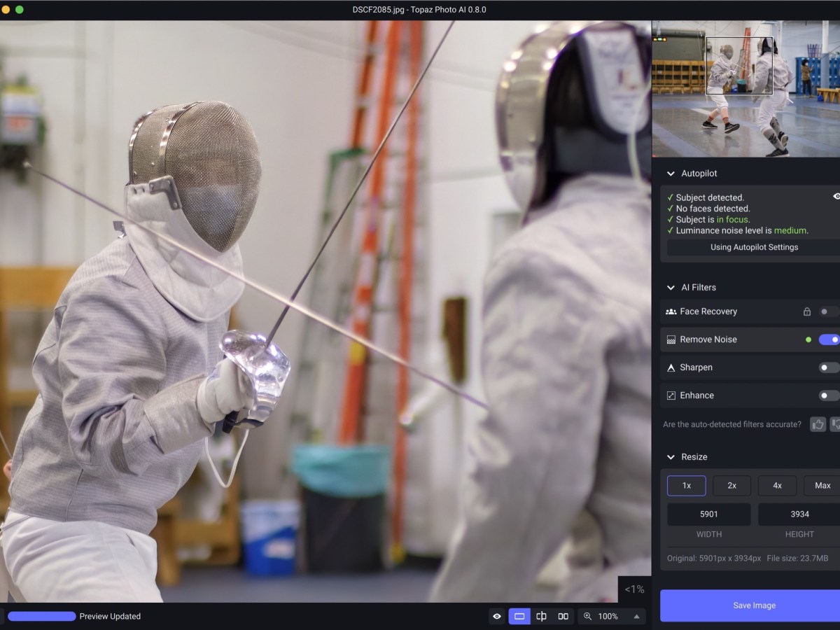Image resolution: width=840 pixels, height=630 pixels.
Task: Select single view mode icon
Action: tap(519, 616)
